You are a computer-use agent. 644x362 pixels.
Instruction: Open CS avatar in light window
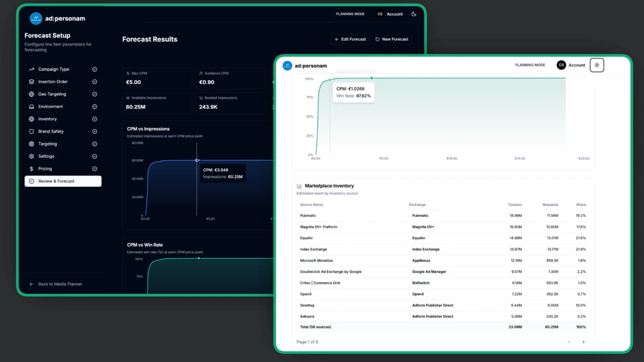pos(561,65)
